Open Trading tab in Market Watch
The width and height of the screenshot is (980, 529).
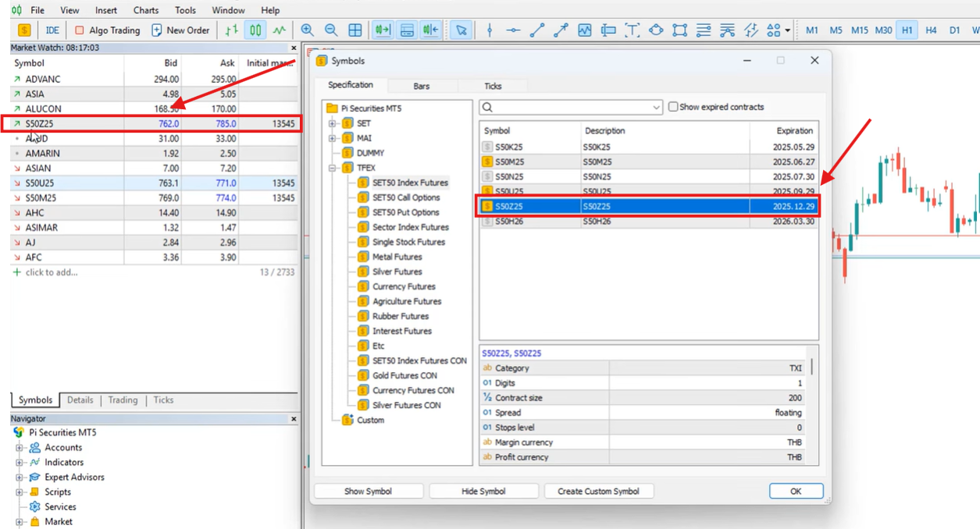123,400
